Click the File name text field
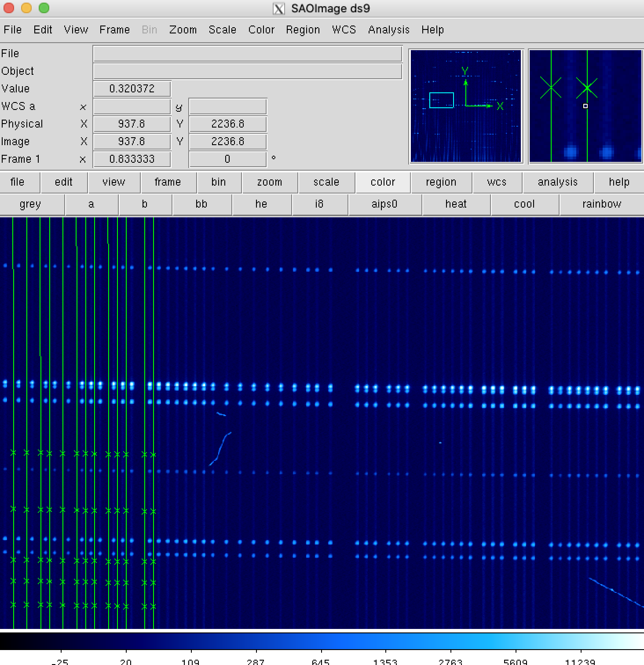 click(x=247, y=54)
